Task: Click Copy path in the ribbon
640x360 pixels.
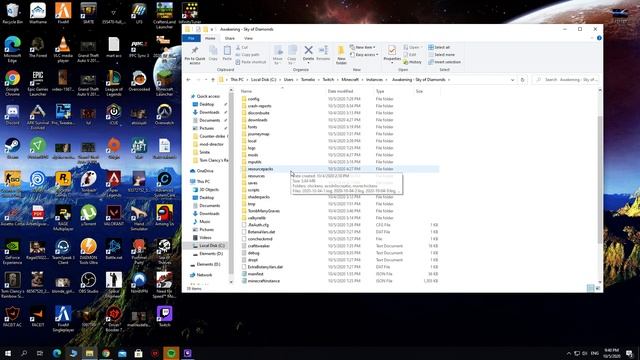Action: pyautogui.click(x=247, y=55)
